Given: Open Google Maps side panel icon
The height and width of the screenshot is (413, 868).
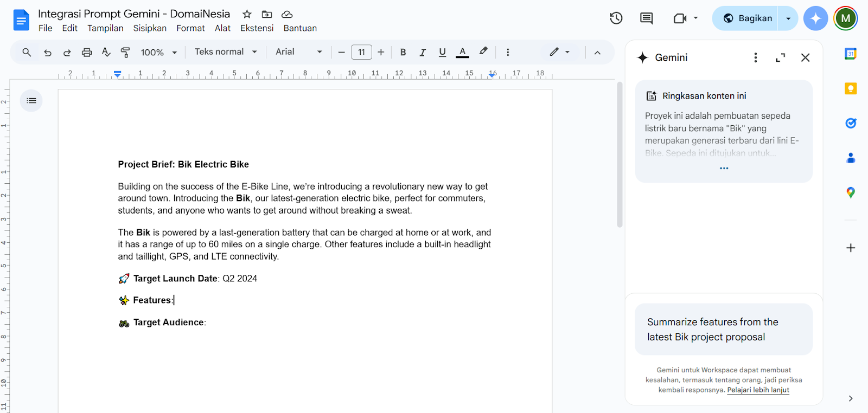Looking at the screenshot, I should coord(851,192).
